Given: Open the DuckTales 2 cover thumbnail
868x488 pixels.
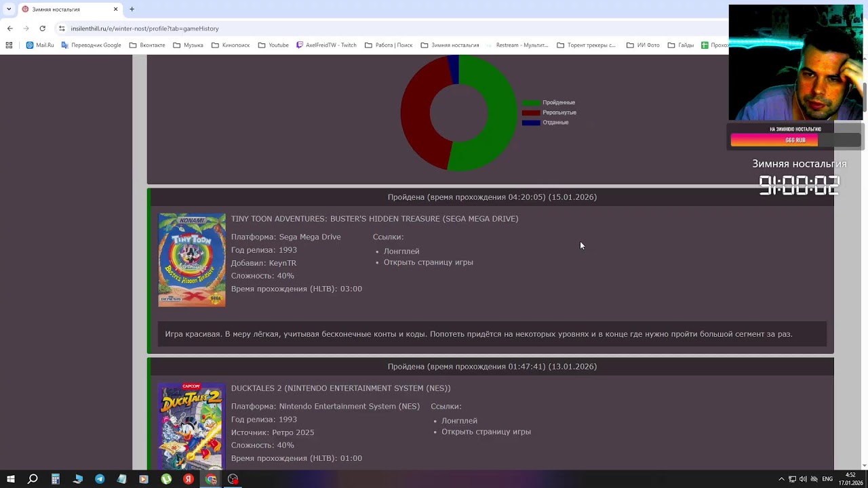Looking at the screenshot, I should click(192, 426).
